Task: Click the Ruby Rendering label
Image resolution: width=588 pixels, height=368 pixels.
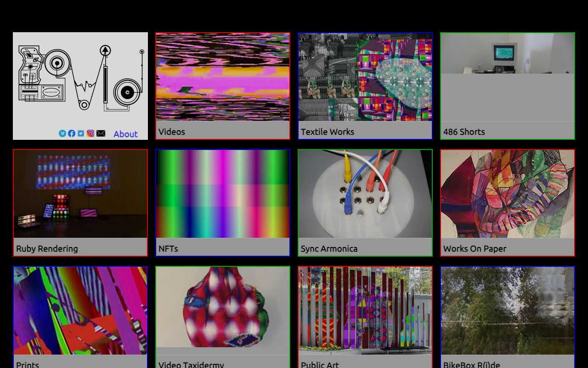Action: coord(47,248)
